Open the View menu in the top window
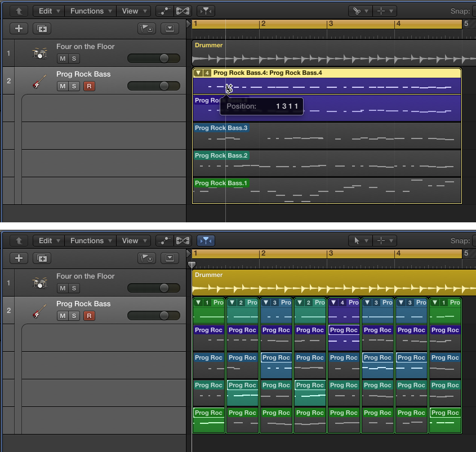 point(134,11)
